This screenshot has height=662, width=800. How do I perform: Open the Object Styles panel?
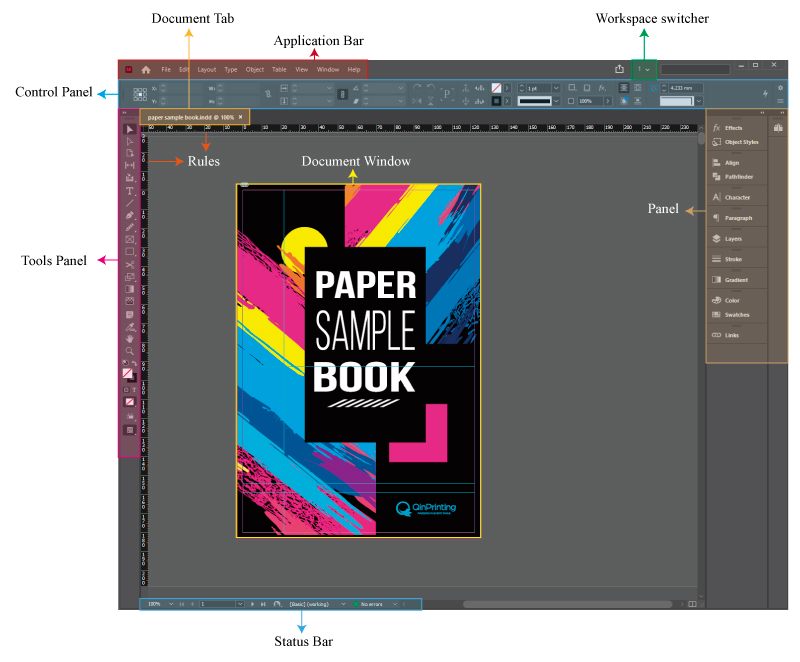pos(737,142)
